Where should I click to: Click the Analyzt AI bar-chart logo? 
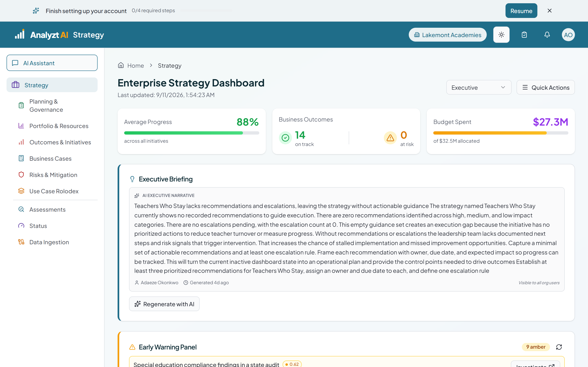pyautogui.click(x=20, y=34)
